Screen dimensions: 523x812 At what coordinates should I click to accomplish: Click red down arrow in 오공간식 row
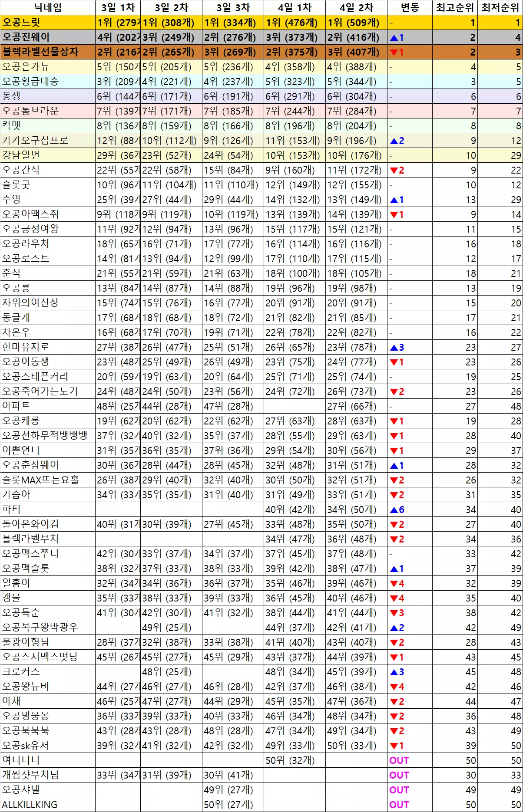tap(394, 170)
